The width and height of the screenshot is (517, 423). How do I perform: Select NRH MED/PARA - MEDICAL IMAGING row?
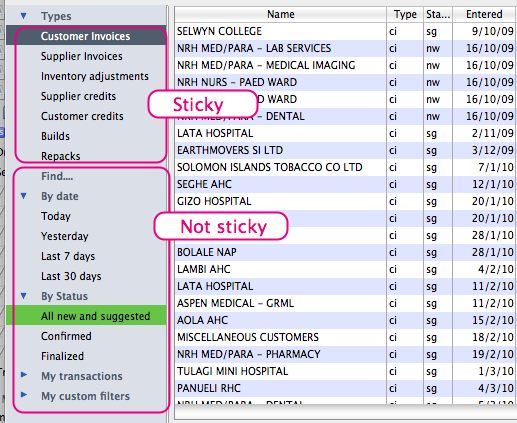346,65
